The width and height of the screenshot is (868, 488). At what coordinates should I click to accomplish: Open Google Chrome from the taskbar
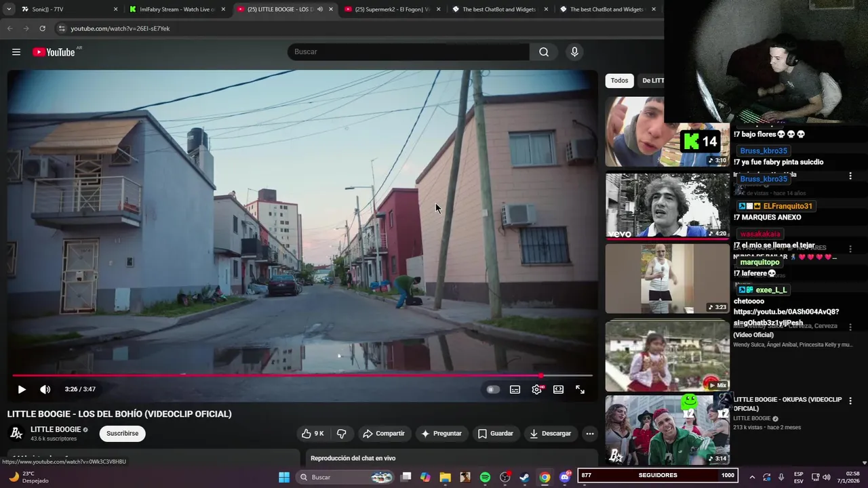(545, 477)
